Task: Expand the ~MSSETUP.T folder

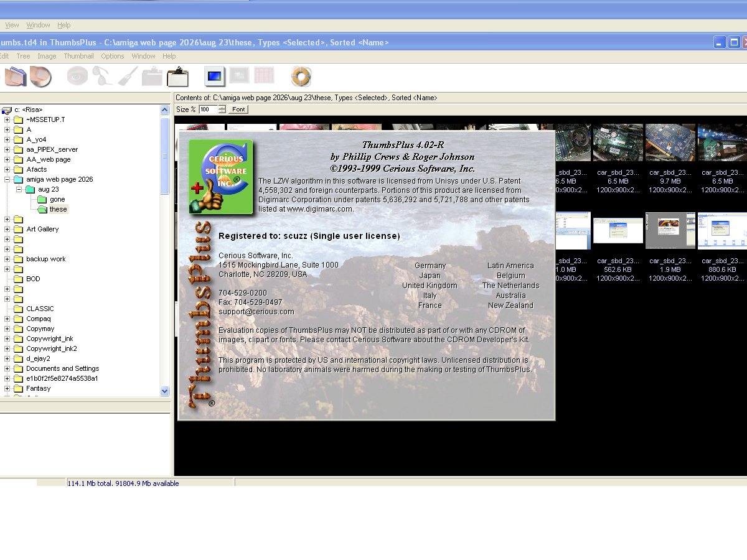Action: pyautogui.click(x=7, y=119)
